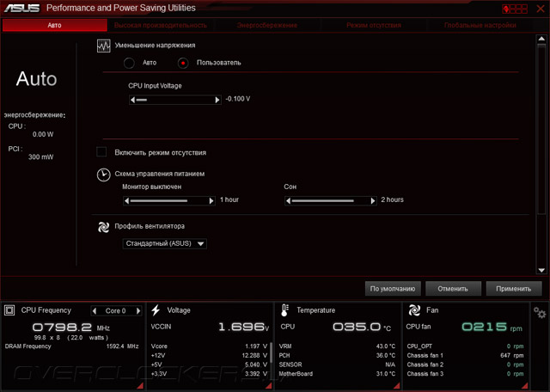Open monitor settings gear icon
This screenshot has width=550, height=392.
[540, 312]
